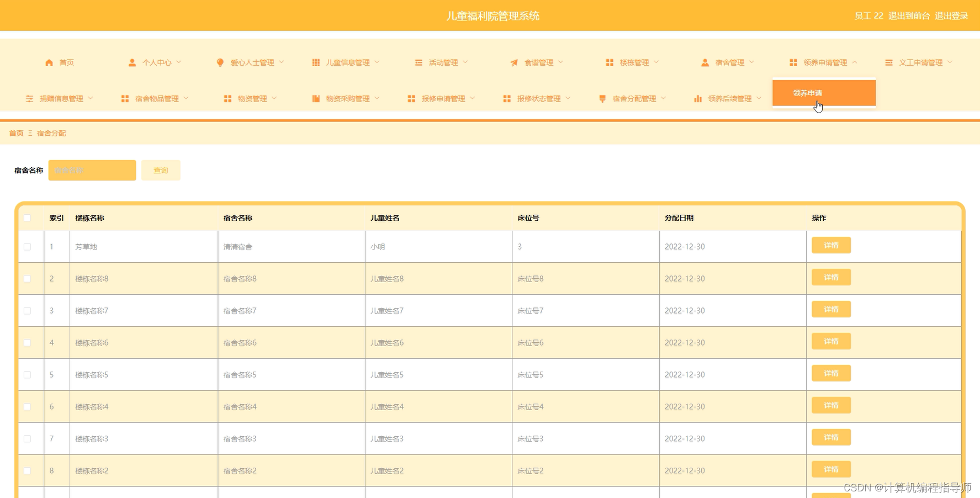The image size is (980, 498).
Task: Click the 分配日期 column header
Action: (x=679, y=218)
